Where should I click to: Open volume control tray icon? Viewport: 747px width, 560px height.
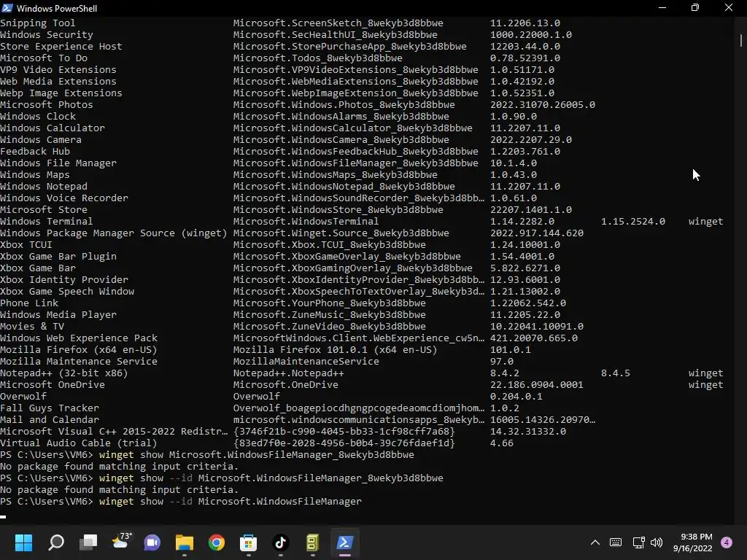[657, 542]
